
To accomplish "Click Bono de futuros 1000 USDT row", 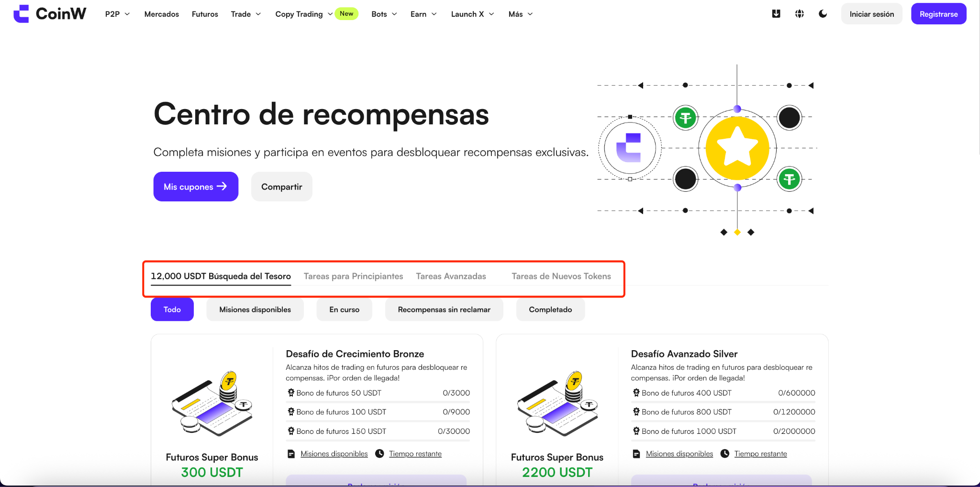I will pyautogui.click(x=723, y=431).
